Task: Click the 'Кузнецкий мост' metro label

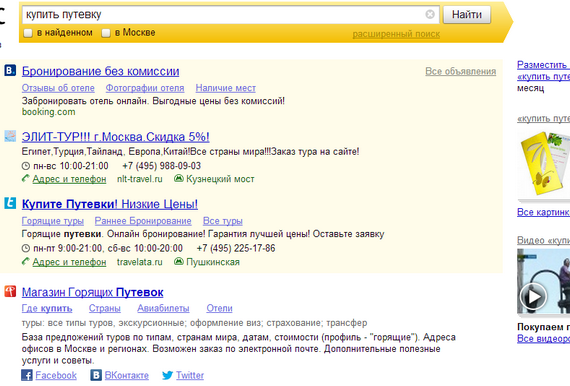Action: tap(220, 179)
